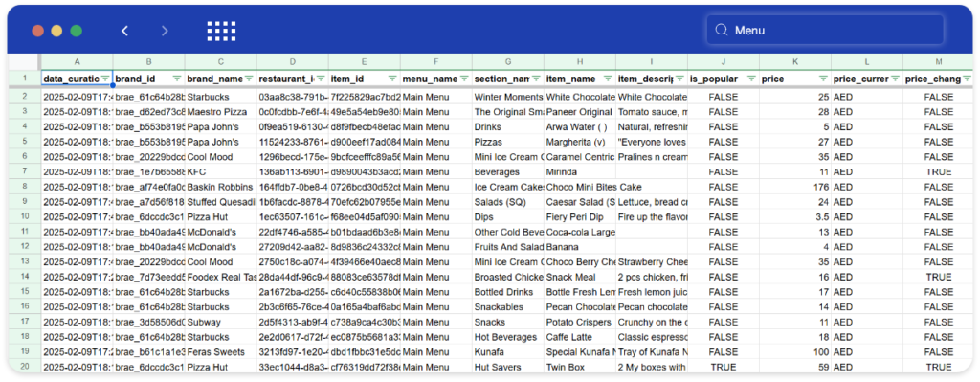This screenshot has height=382, width=980.
Task: Click the price cell showing 176
Action: point(795,187)
